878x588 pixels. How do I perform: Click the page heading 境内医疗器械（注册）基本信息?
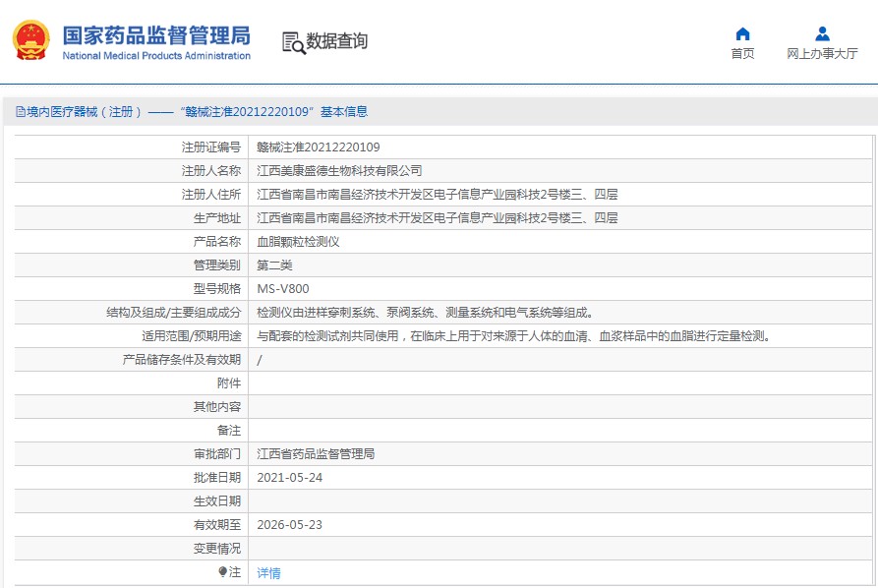(x=197, y=111)
